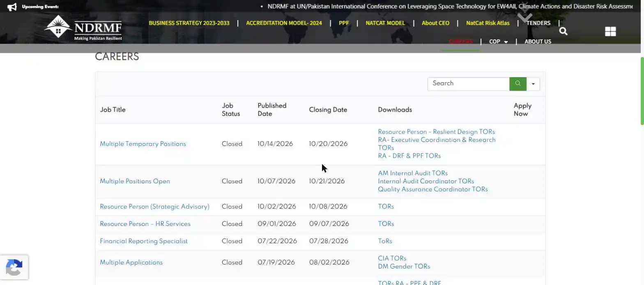This screenshot has height=285, width=644.
Task: Open Financial Reporting Specialist job
Action: pyautogui.click(x=144, y=241)
